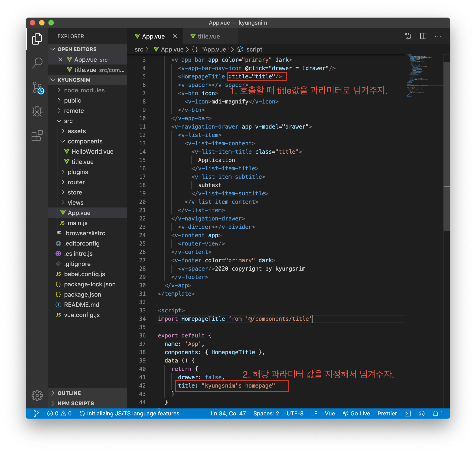Click the Split Editor Right icon
Image resolution: width=476 pixels, height=453 pixels.
click(423, 36)
